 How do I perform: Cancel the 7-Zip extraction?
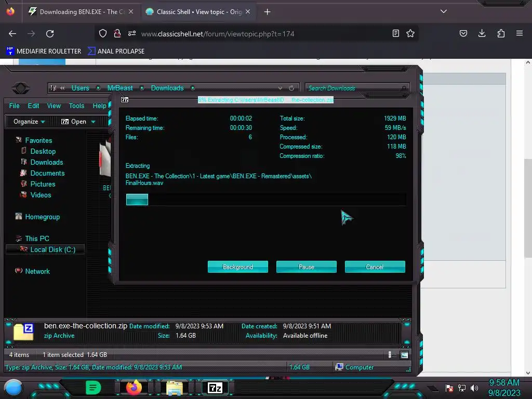tap(375, 267)
